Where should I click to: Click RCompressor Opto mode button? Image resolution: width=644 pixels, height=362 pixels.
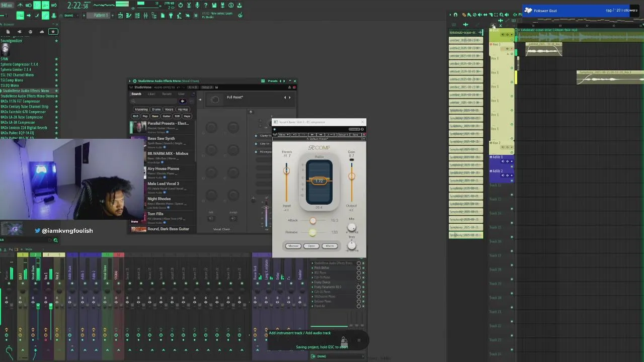pos(311,246)
